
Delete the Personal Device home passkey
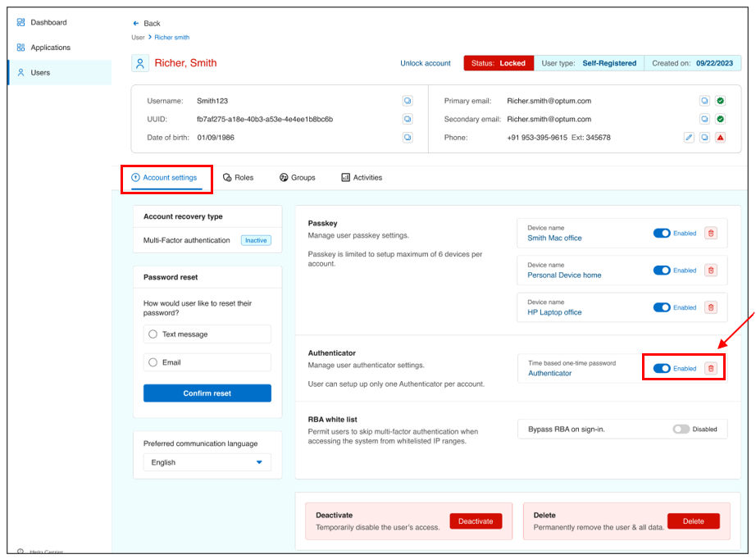click(x=711, y=270)
